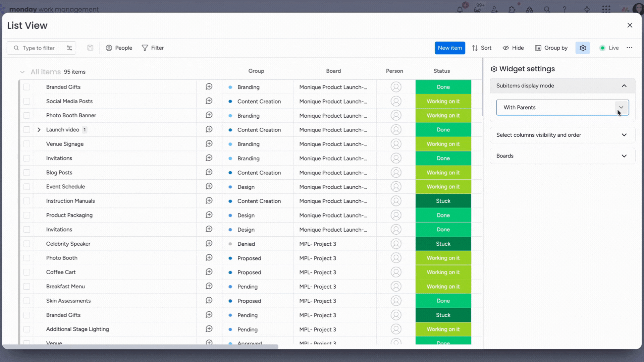
Task: Open the Group by menu
Action: coord(551,48)
